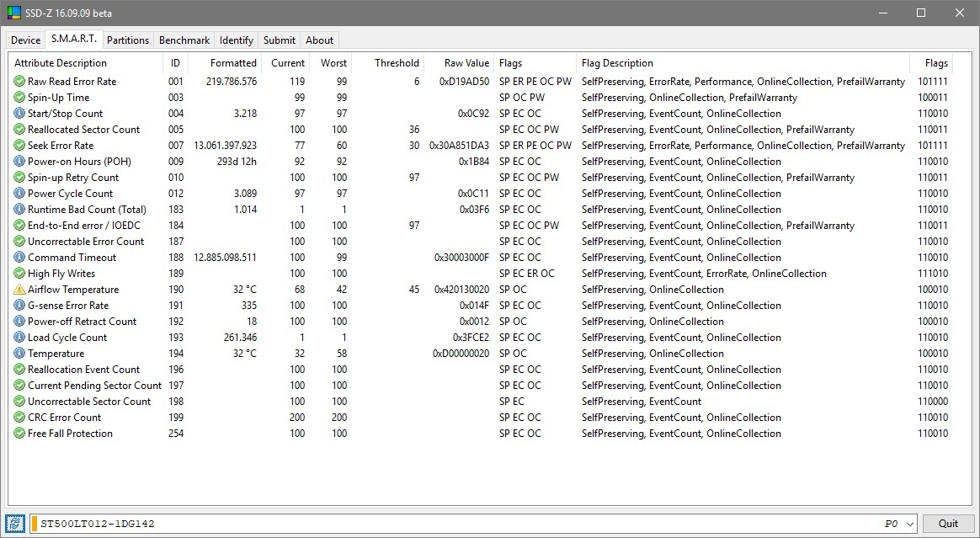Select formatted value 335 for G-sense Error Rate
Viewport: 980px width, 538px height.
(x=248, y=306)
